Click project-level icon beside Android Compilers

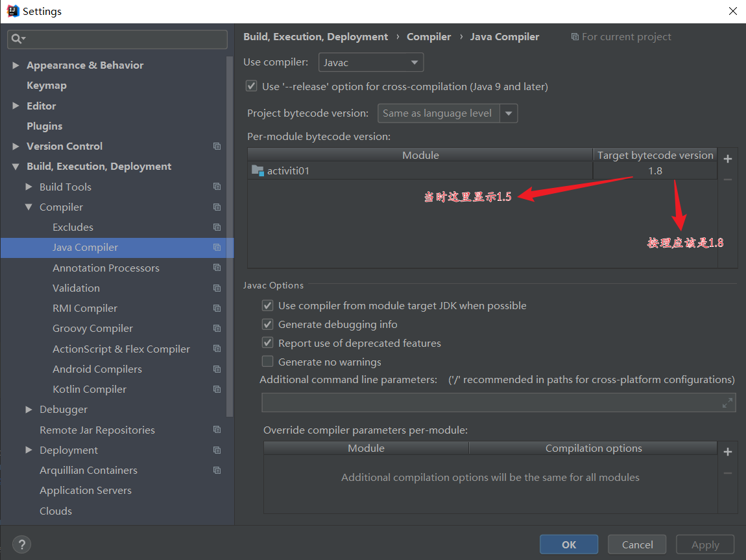pos(217,369)
